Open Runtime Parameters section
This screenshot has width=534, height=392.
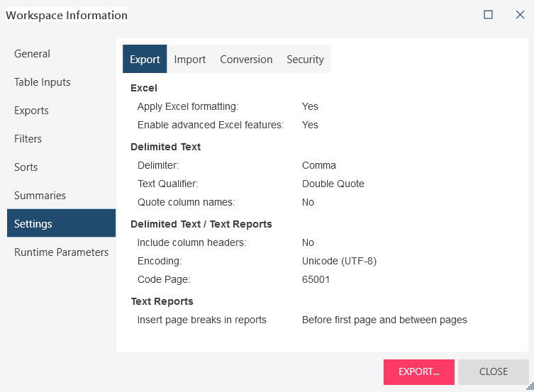pos(61,252)
